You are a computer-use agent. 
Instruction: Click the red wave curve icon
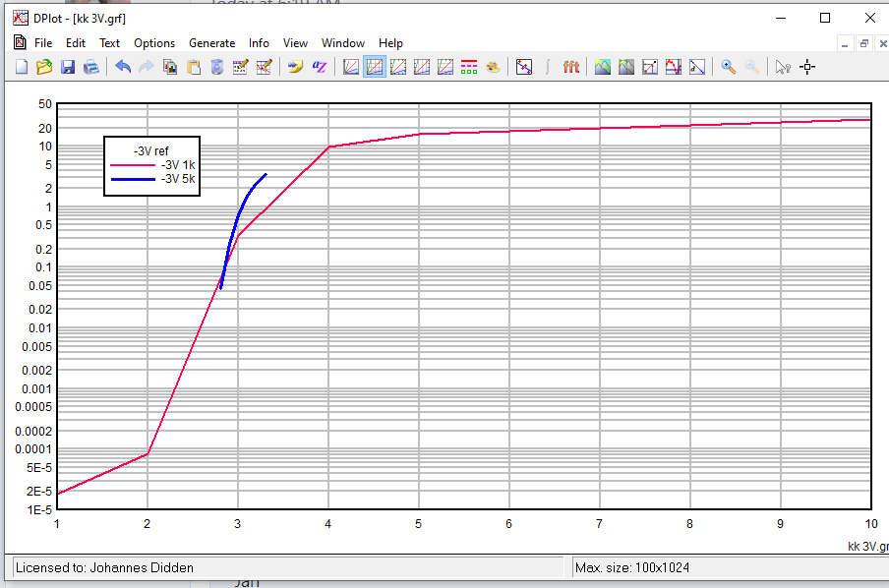click(674, 67)
